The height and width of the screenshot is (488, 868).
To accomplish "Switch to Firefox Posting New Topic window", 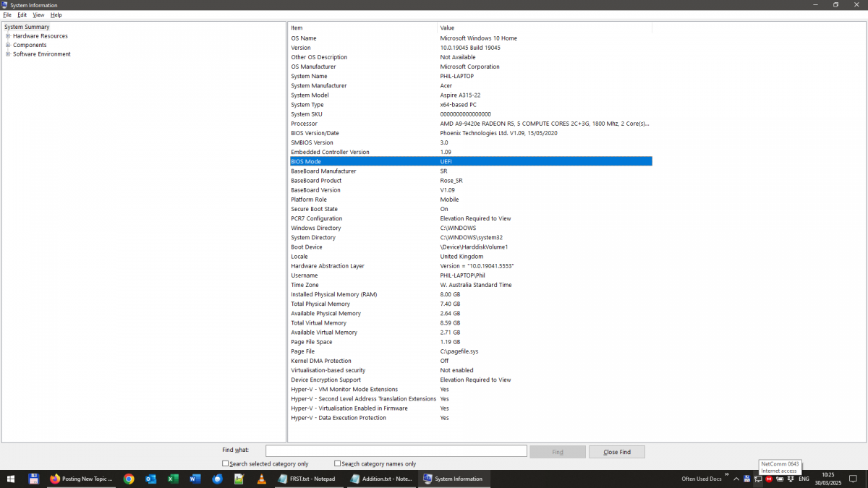I will (x=82, y=479).
